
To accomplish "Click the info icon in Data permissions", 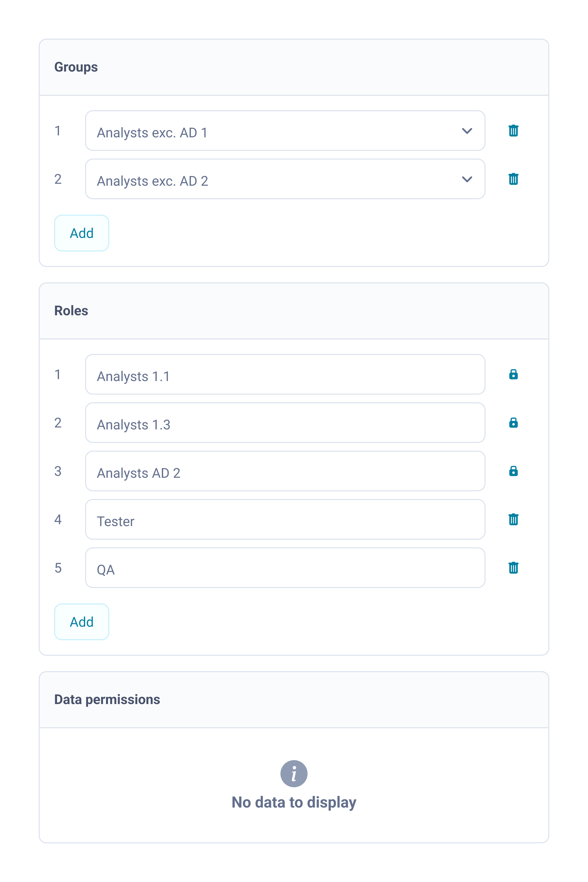I will (x=294, y=774).
